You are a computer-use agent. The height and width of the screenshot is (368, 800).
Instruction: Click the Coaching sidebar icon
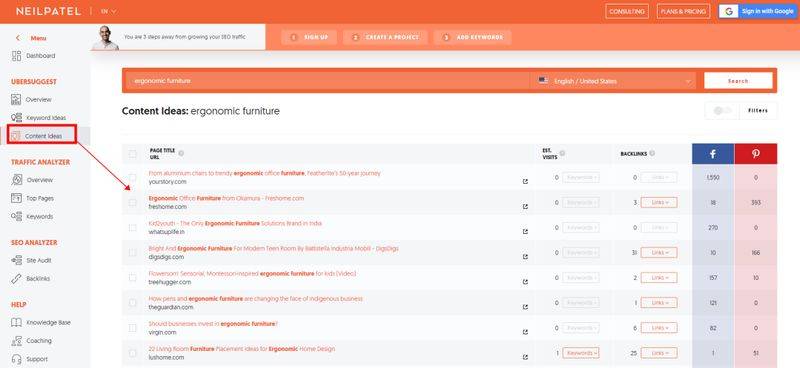pyautogui.click(x=16, y=340)
